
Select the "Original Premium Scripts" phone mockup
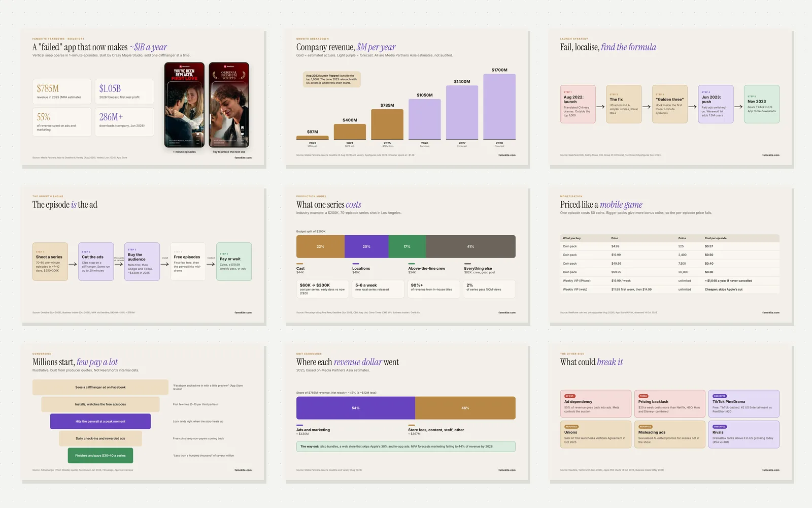229,105
